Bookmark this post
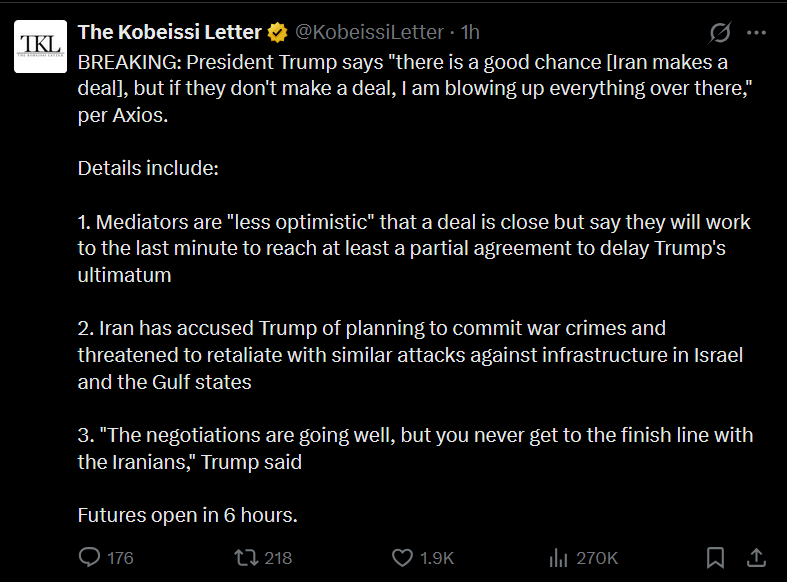787x582 pixels. coord(716,557)
